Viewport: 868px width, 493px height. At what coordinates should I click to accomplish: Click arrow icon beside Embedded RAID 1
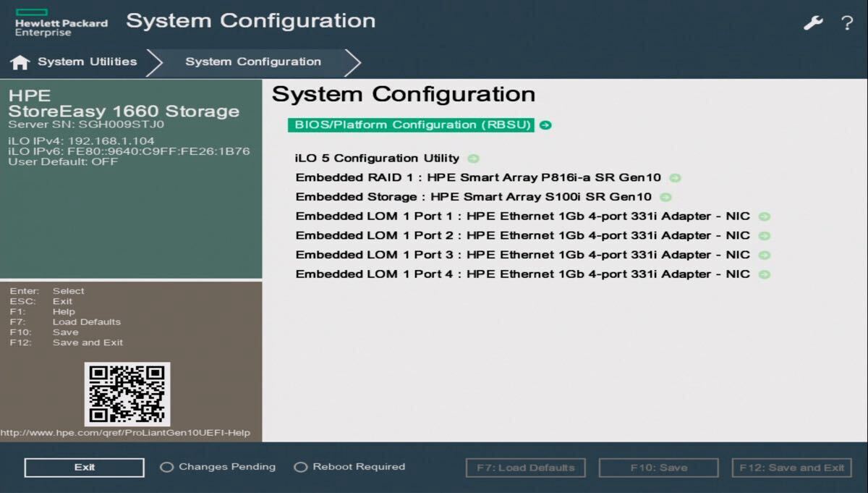[675, 178]
